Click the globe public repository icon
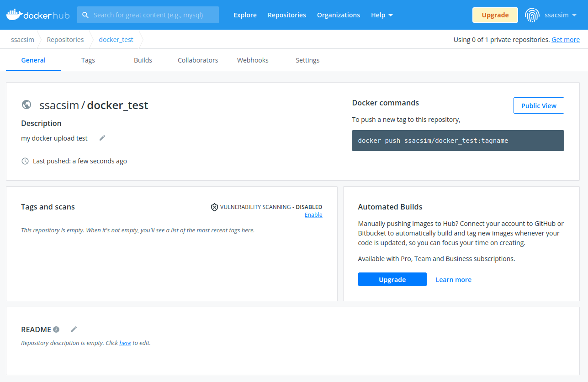Screen dimensions: 588x382 click(x=26, y=105)
